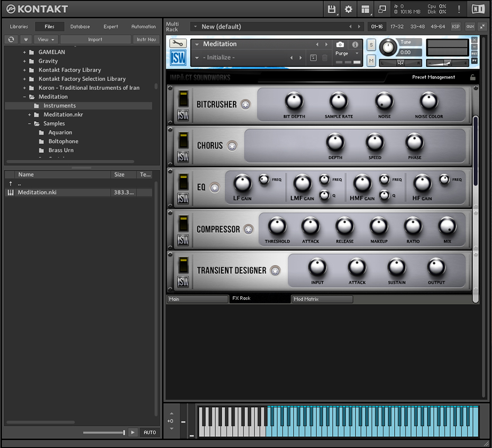Expand the GAMELAN folder

pyautogui.click(x=24, y=52)
